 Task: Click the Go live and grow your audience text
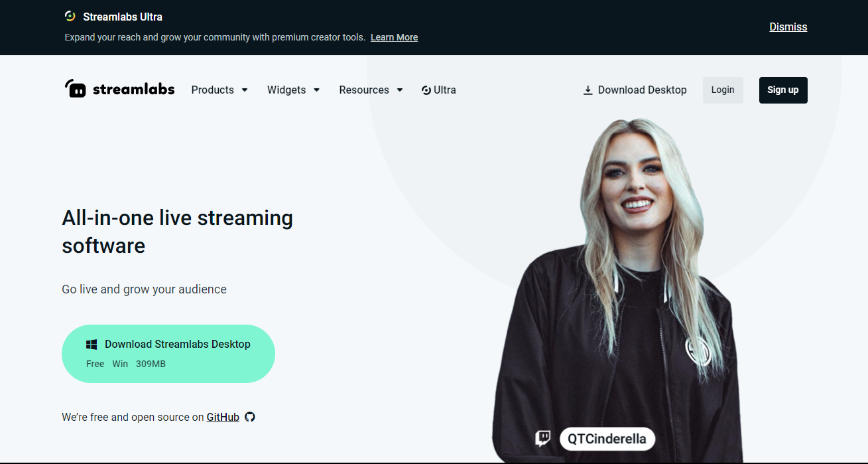[144, 289]
